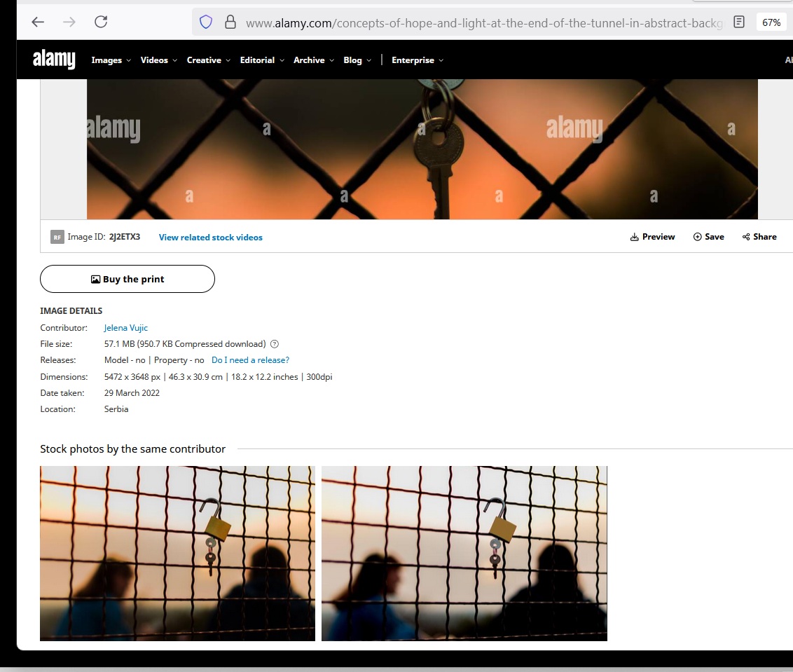This screenshot has width=793, height=672.
Task: Open the first padlock fence thumbnail
Action: coord(177,553)
